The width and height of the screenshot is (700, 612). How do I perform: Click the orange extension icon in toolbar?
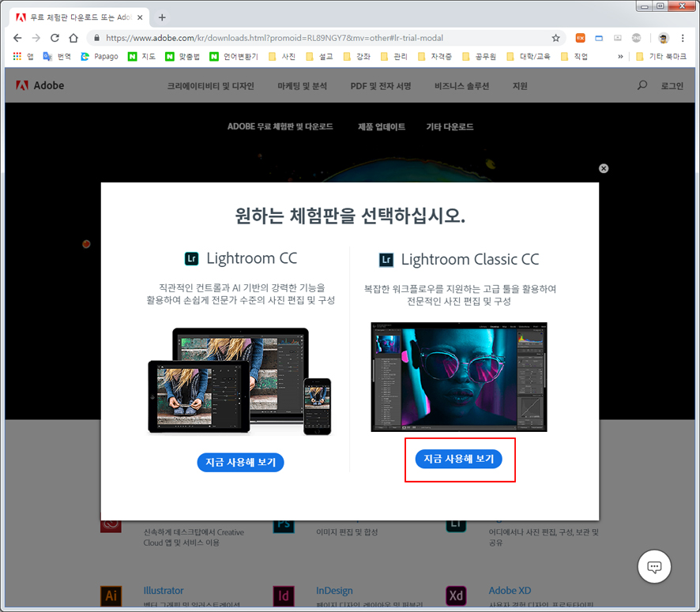(581, 38)
